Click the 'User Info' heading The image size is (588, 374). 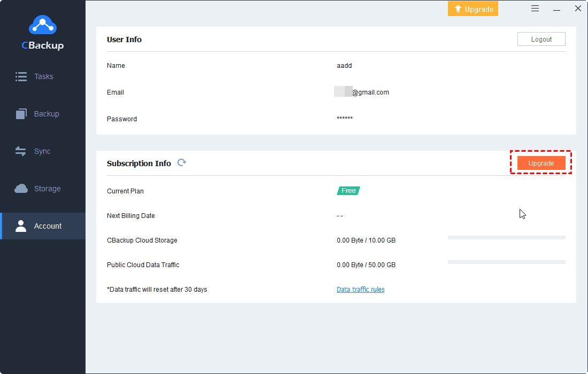[124, 40]
